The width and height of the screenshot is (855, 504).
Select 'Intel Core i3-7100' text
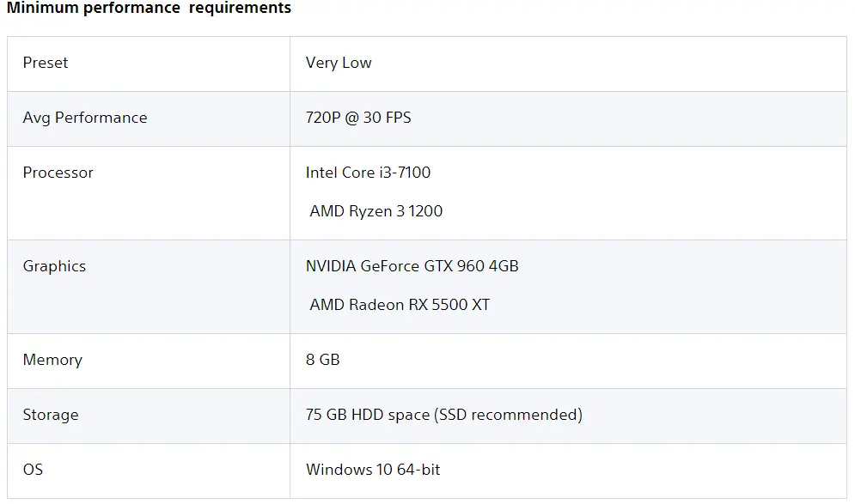pyautogui.click(x=368, y=173)
